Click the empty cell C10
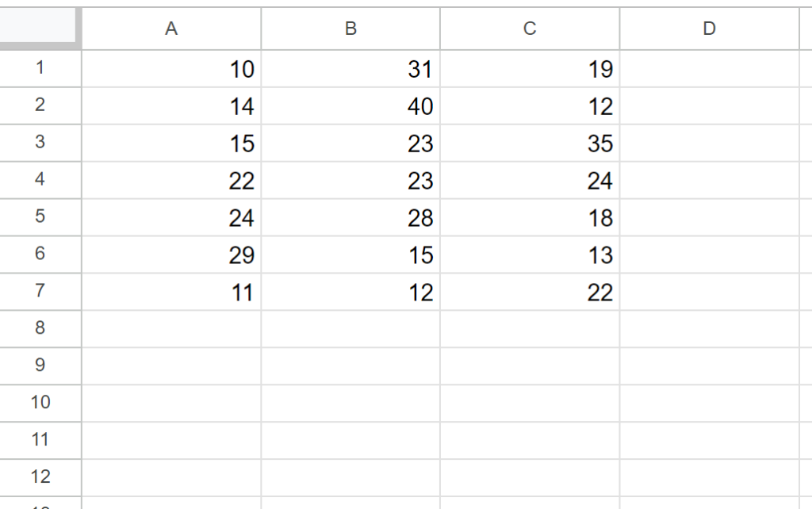 530,403
